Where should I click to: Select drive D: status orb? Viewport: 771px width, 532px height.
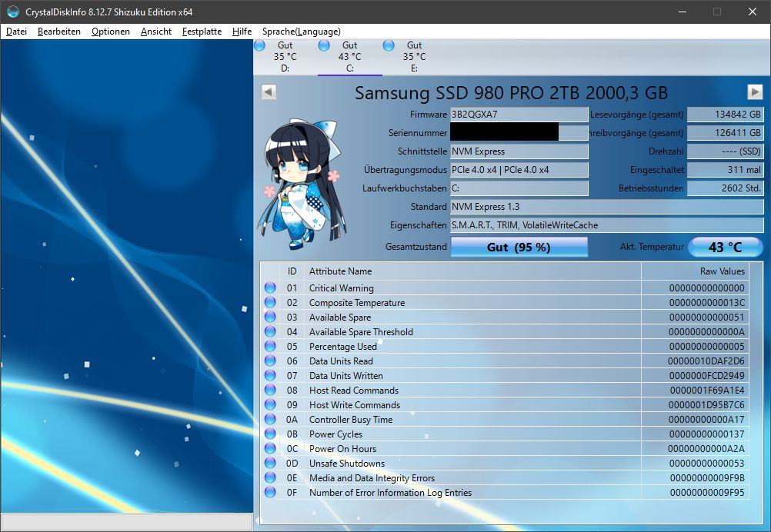[x=259, y=45]
